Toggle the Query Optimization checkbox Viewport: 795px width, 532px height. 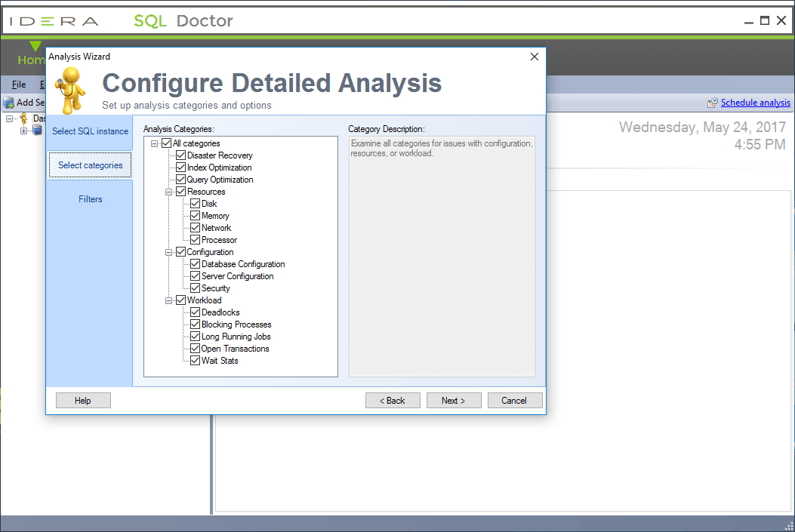tap(180, 180)
